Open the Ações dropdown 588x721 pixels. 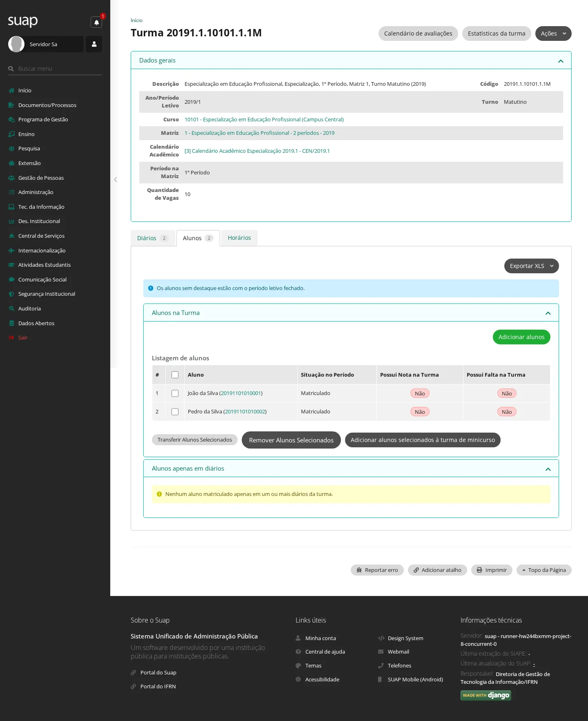click(553, 33)
